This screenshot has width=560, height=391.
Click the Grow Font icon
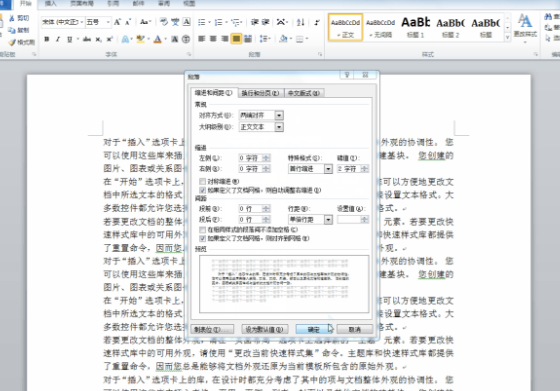pyautogui.click(x=117, y=22)
